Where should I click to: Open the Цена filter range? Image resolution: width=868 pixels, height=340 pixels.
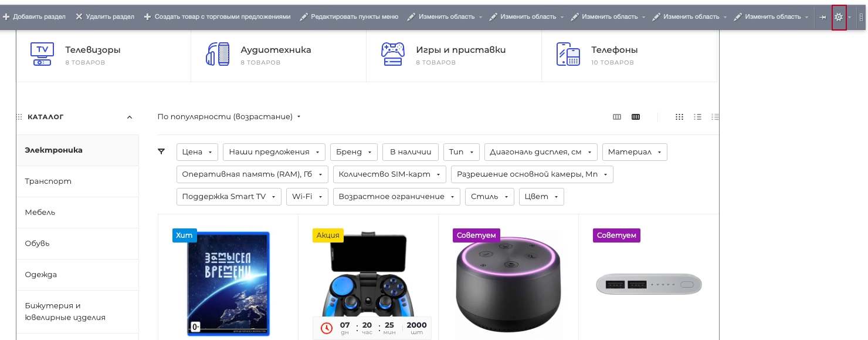(197, 152)
